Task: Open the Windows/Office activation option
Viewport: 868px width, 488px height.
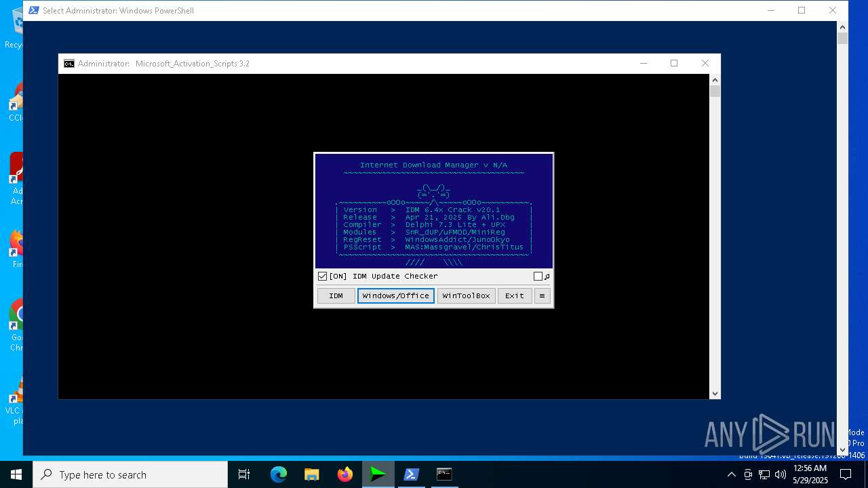Action: click(396, 296)
